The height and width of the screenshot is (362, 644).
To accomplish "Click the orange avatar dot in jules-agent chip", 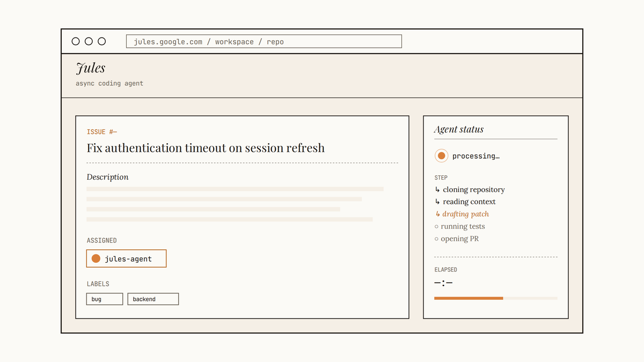I will (96, 258).
